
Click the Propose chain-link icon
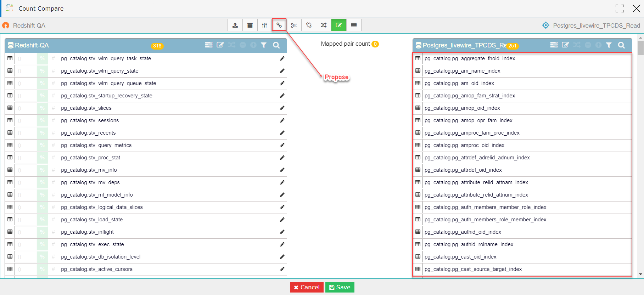[x=279, y=25]
